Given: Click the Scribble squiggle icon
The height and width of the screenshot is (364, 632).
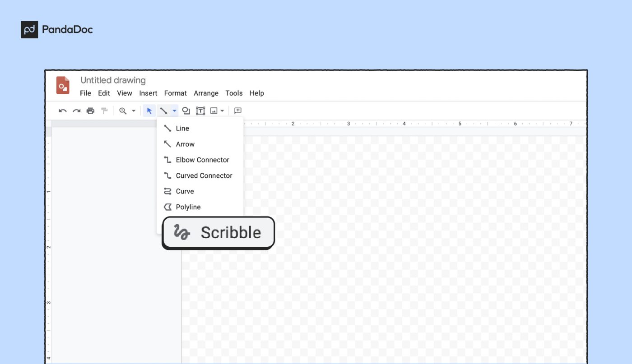Looking at the screenshot, I should pos(181,232).
